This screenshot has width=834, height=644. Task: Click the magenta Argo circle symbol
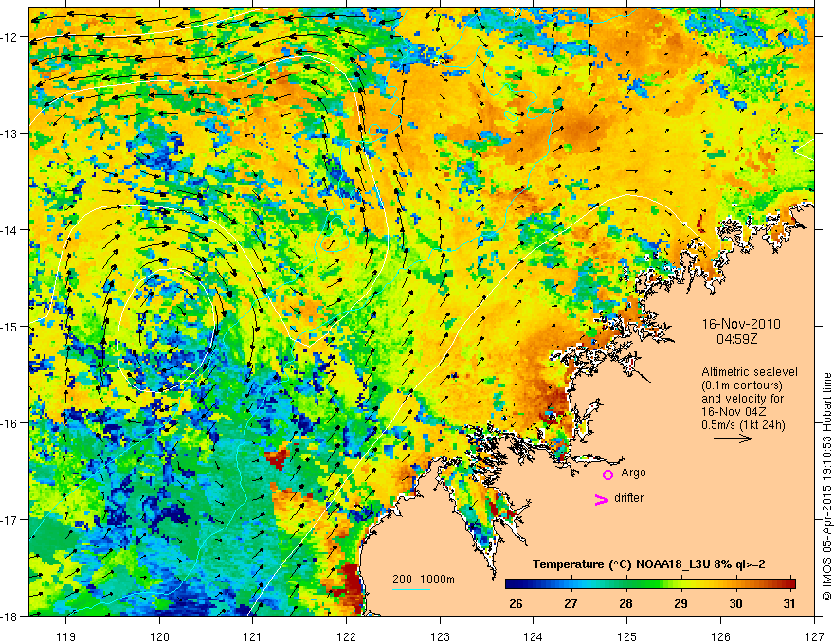(x=607, y=474)
